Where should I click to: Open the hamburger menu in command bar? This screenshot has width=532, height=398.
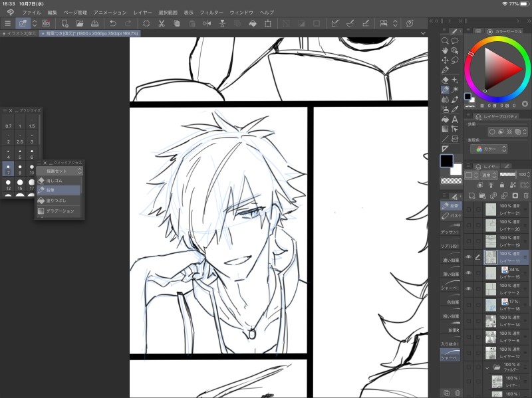pos(7,23)
